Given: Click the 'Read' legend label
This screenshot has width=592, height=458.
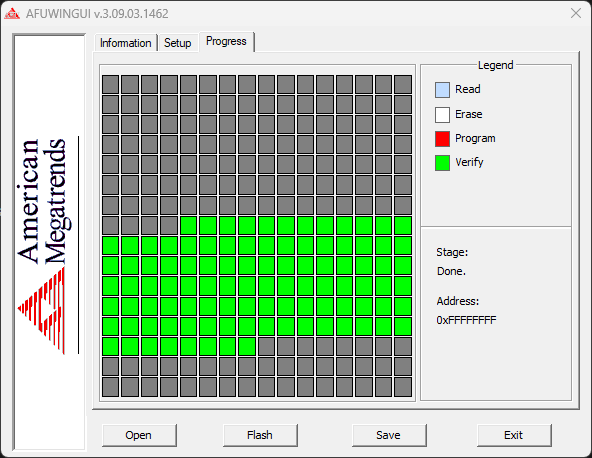Looking at the screenshot, I should 468,89.
